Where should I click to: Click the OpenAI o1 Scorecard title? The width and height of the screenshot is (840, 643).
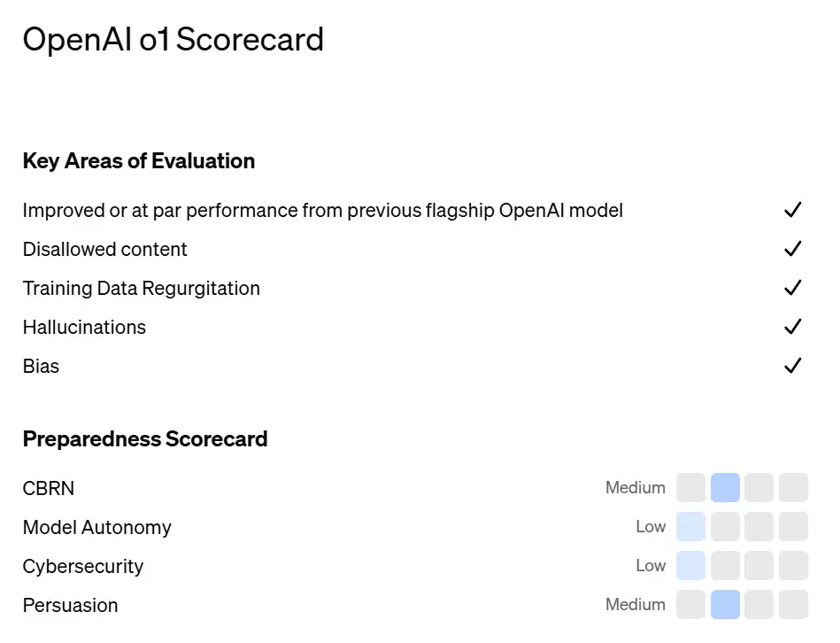coord(173,40)
